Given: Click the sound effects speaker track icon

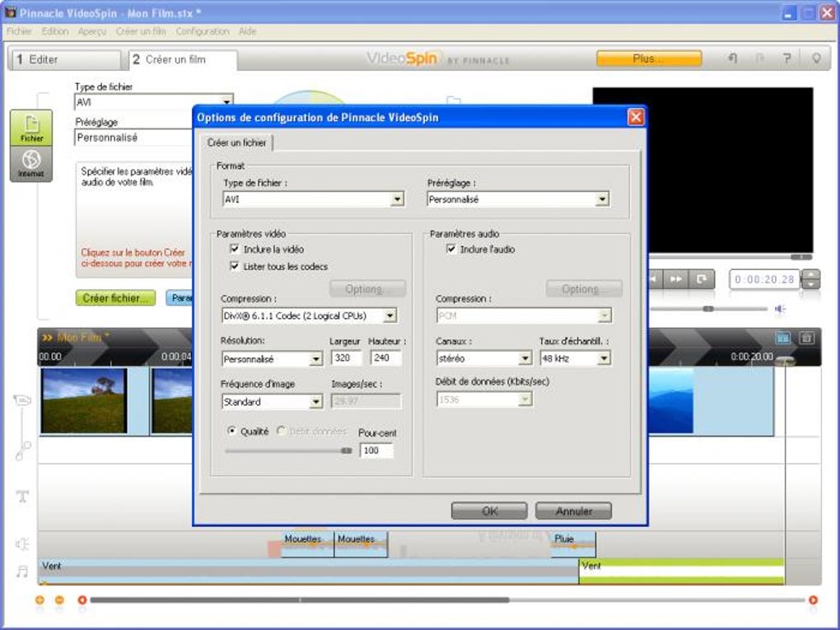Looking at the screenshot, I should pyautogui.click(x=22, y=544).
